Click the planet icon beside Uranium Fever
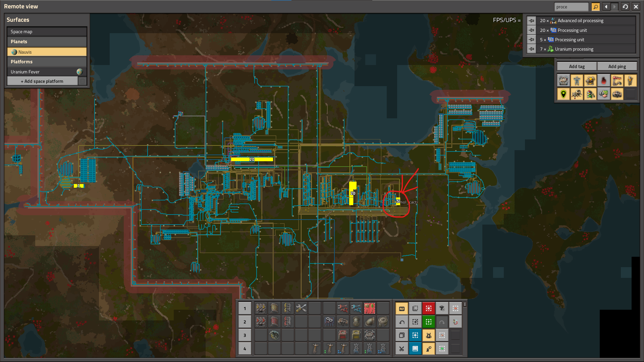The image size is (644, 362). 79,72
